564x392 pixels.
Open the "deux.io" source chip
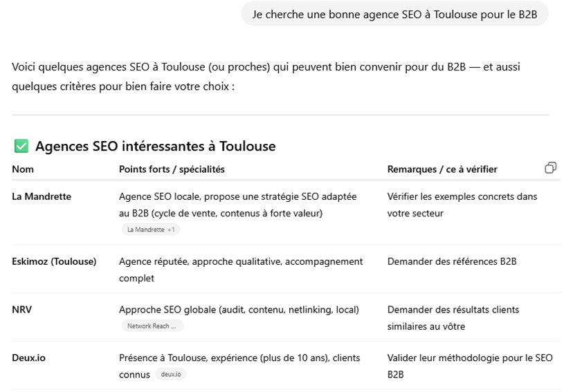tap(170, 374)
